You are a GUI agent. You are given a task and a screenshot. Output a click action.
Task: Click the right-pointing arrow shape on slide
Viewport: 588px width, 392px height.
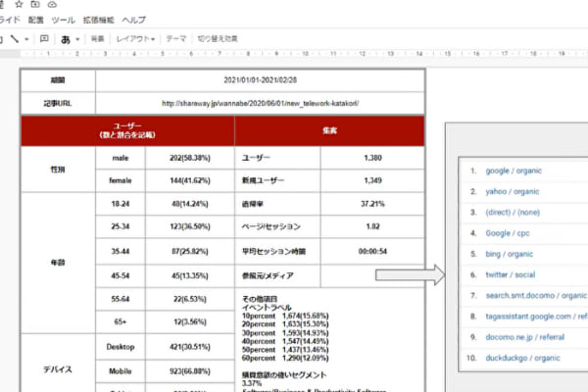click(x=405, y=275)
